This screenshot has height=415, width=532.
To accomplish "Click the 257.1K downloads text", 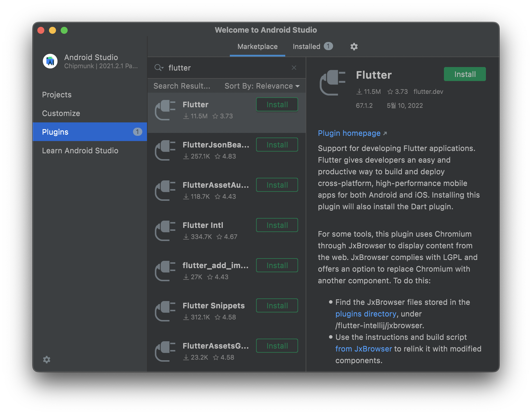I will point(200,156).
